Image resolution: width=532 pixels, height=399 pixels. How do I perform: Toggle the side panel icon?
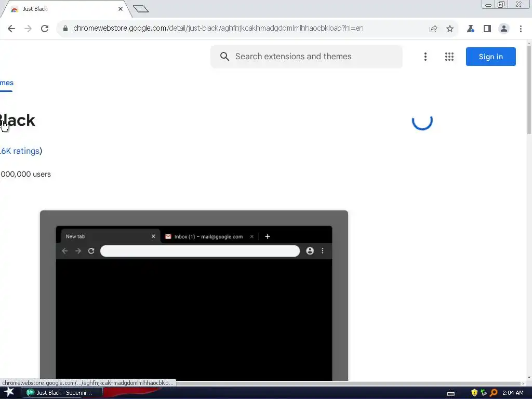click(x=487, y=29)
